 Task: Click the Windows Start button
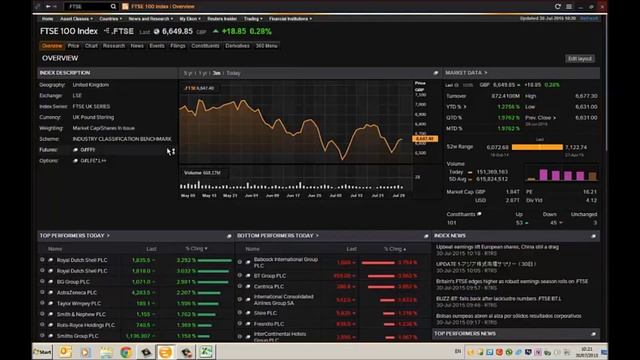pos(42,352)
